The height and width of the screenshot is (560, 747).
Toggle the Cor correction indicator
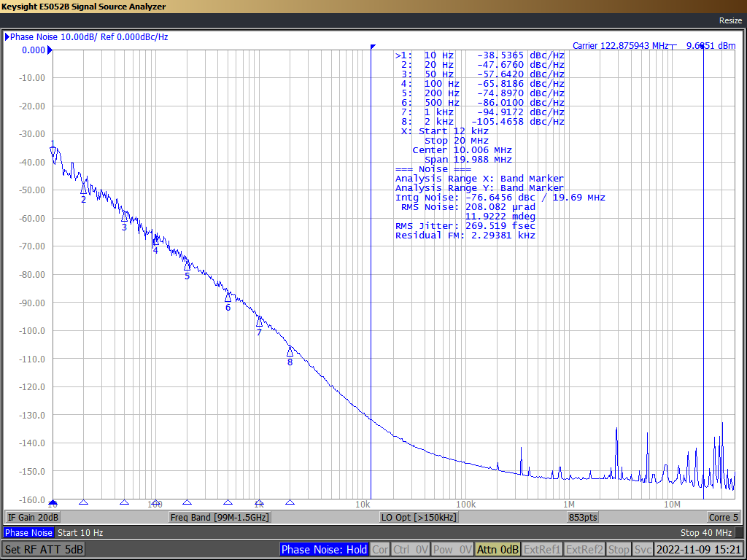379,549
